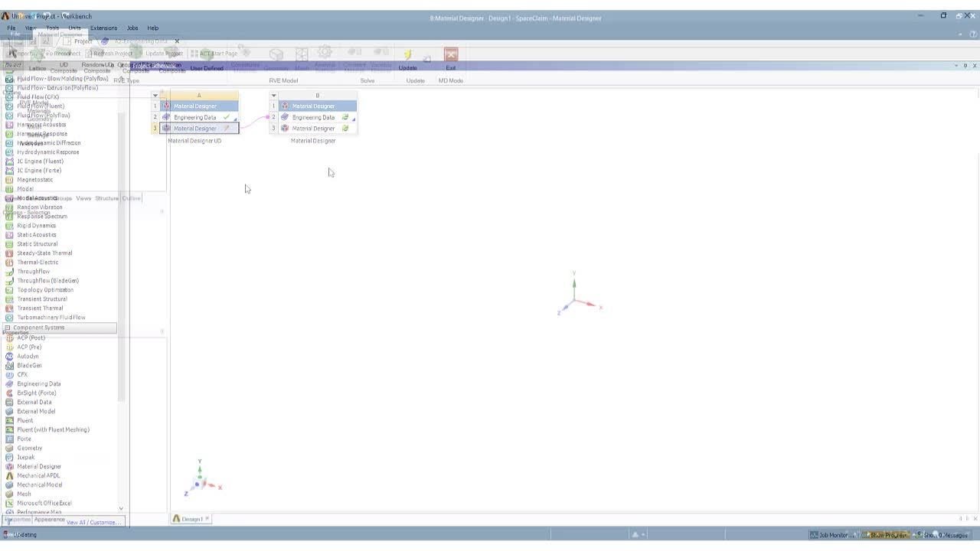Select Forte component icon

pos(9,439)
